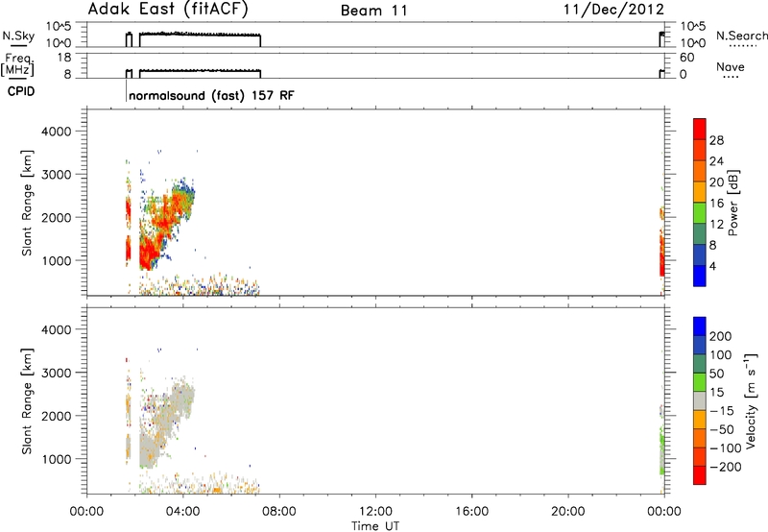Click the '4000' tick on power panel axis
Image resolution: width=768 pixels, height=532 pixels.
click(x=56, y=132)
